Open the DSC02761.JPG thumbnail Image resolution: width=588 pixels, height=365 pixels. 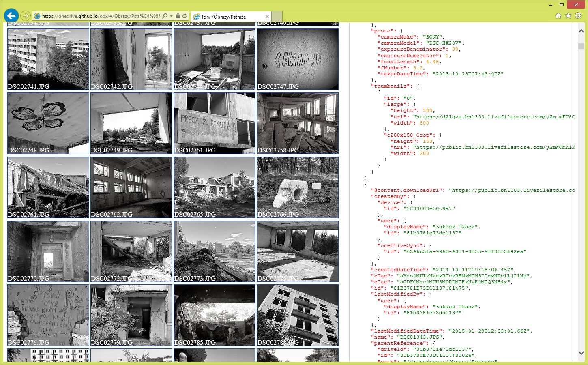tap(48, 187)
